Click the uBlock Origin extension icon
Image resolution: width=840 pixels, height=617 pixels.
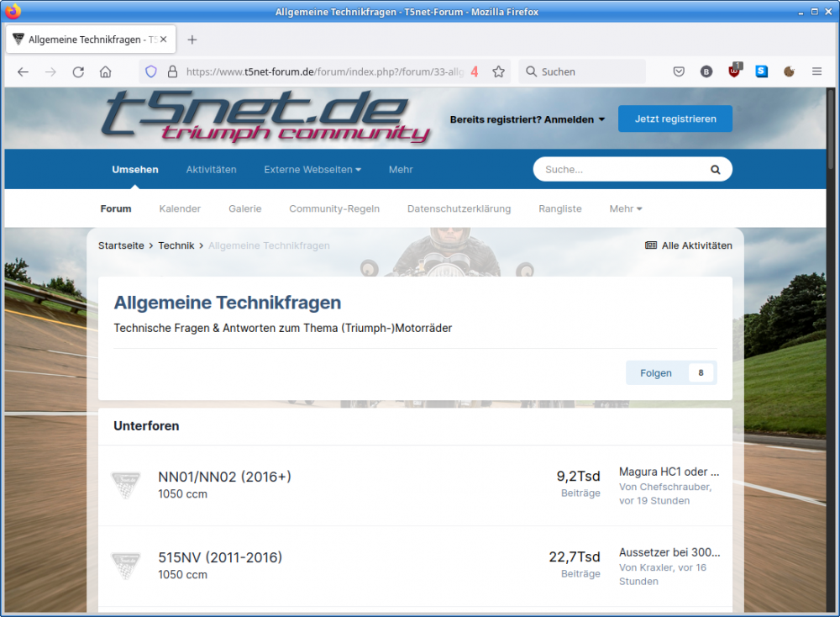click(734, 72)
